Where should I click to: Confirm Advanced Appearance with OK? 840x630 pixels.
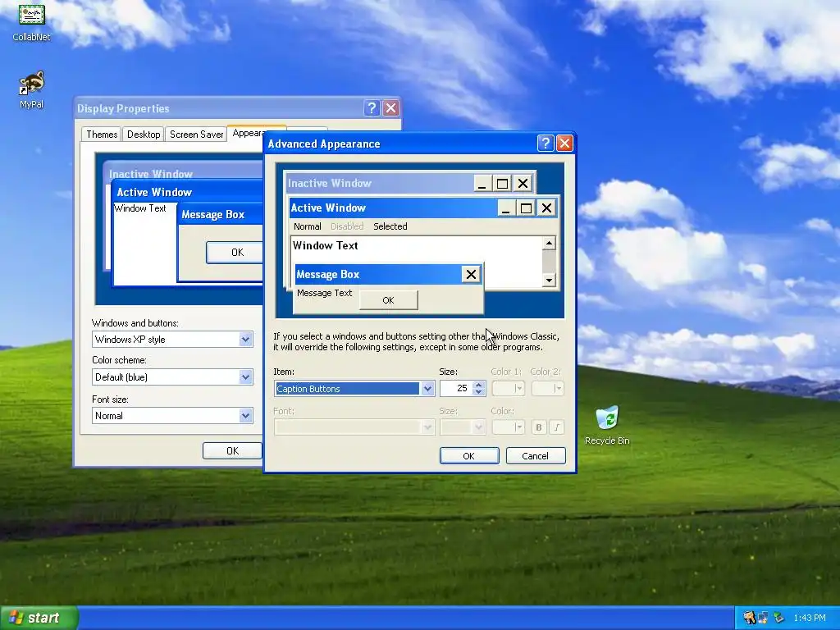click(468, 456)
